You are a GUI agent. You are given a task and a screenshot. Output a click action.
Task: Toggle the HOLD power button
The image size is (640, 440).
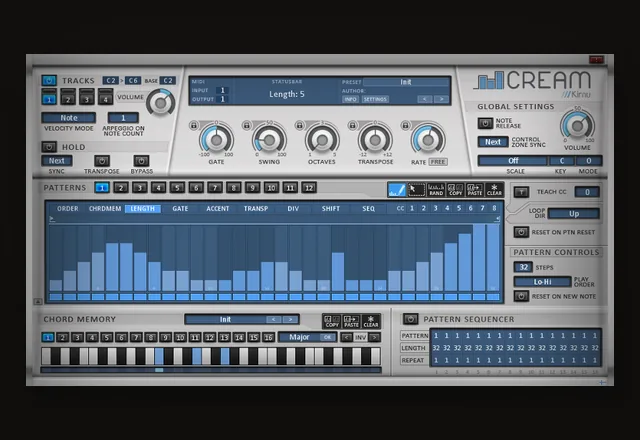pos(49,147)
